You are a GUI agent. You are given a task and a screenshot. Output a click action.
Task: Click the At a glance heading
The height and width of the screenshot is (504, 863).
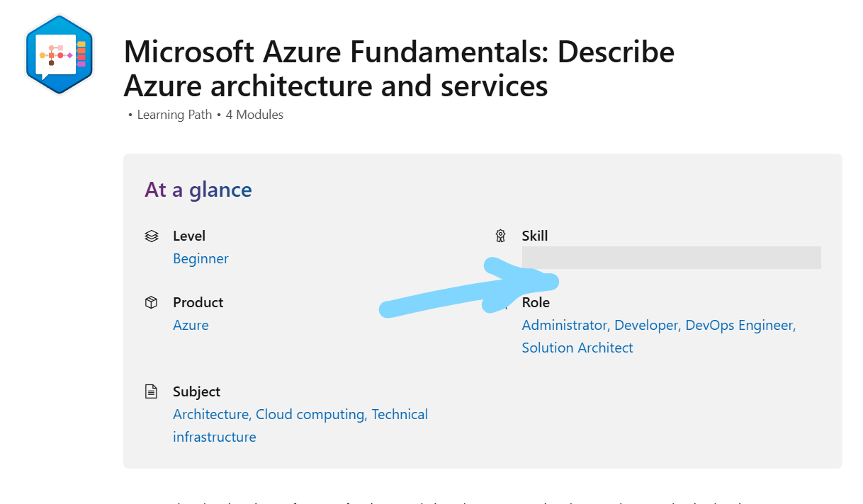(x=198, y=190)
